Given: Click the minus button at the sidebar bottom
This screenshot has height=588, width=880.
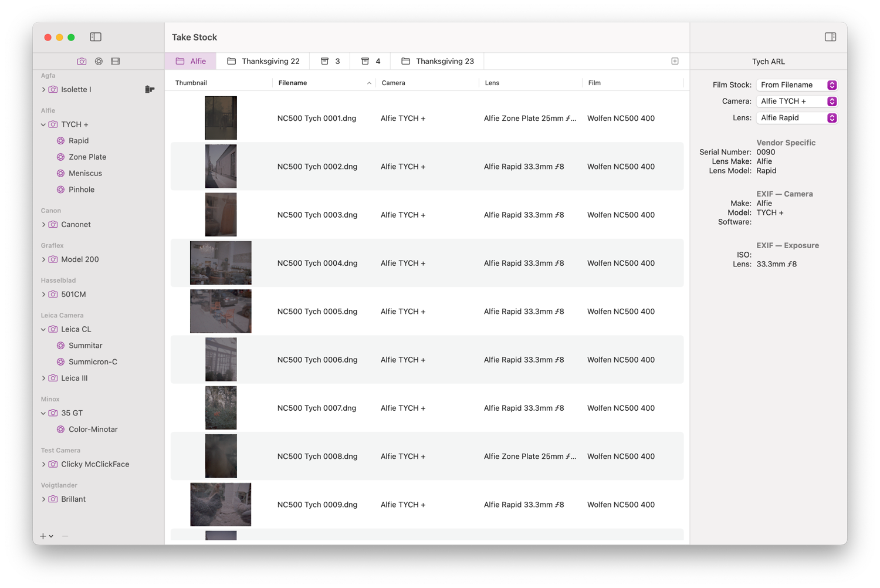Looking at the screenshot, I should coord(65,536).
